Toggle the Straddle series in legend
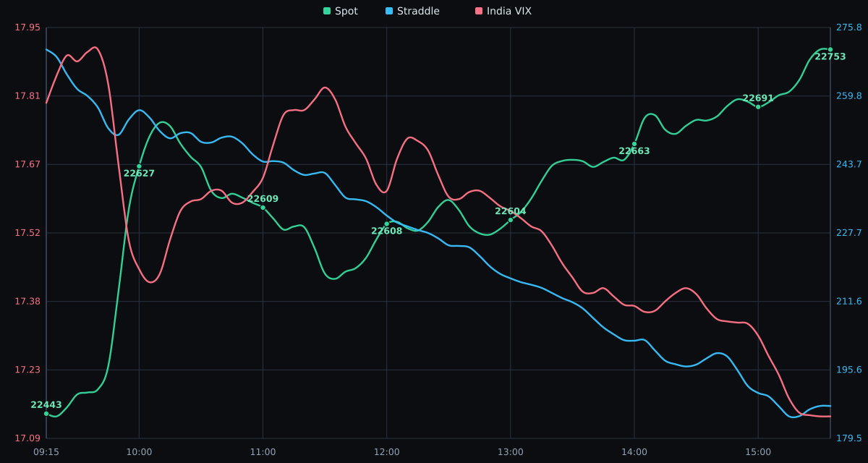 [x=412, y=11]
